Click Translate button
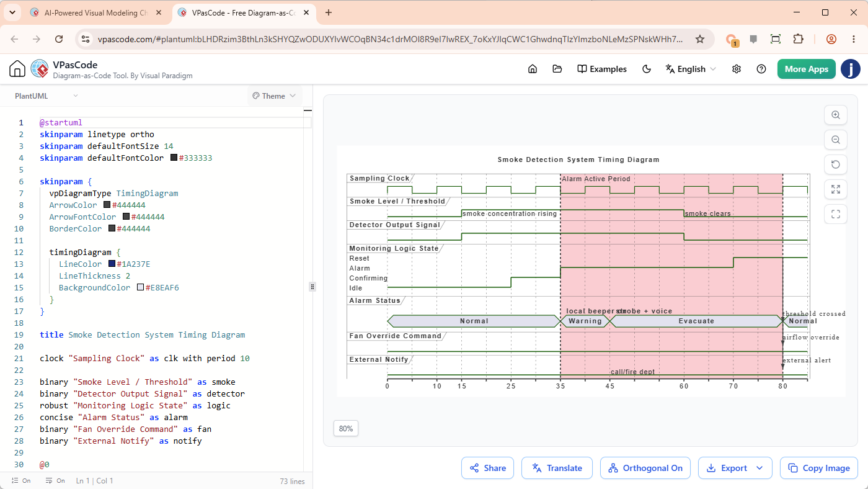Image resolution: width=868 pixels, height=489 pixels. [557, 468]
